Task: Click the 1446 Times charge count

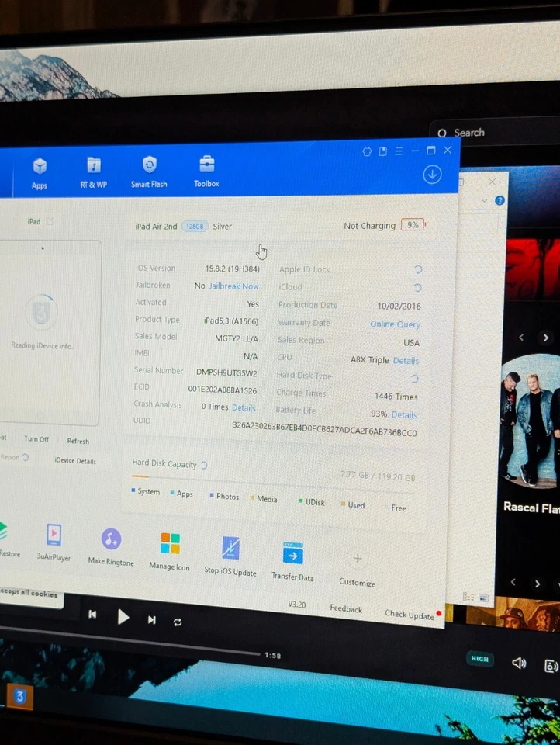Action: [396, 397]
